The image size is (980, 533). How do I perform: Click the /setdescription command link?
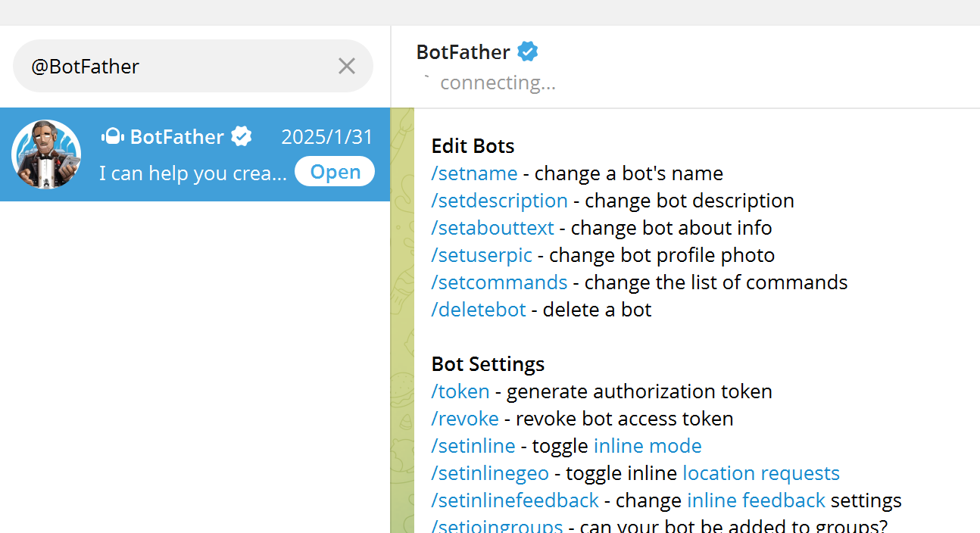[x=499, y=201]
